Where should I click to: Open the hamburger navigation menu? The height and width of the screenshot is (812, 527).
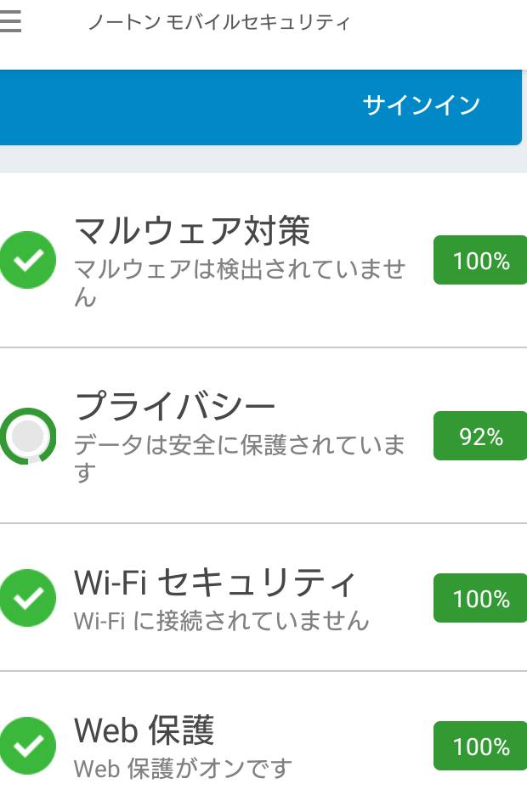pos(10,22)
